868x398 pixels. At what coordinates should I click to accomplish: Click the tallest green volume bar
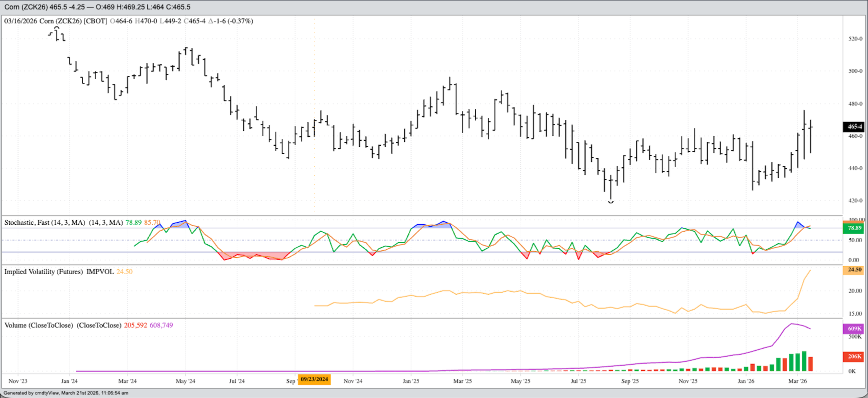pos(804,361)
